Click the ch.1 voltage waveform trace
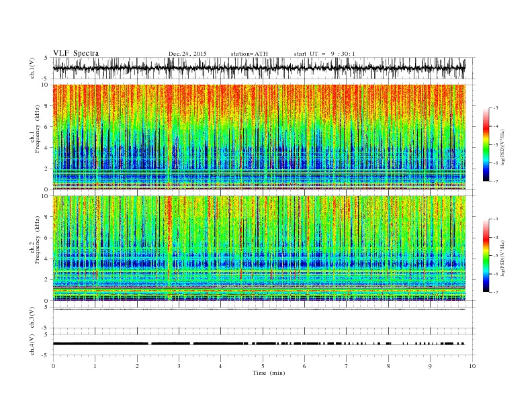 click(x=259, y=68)
